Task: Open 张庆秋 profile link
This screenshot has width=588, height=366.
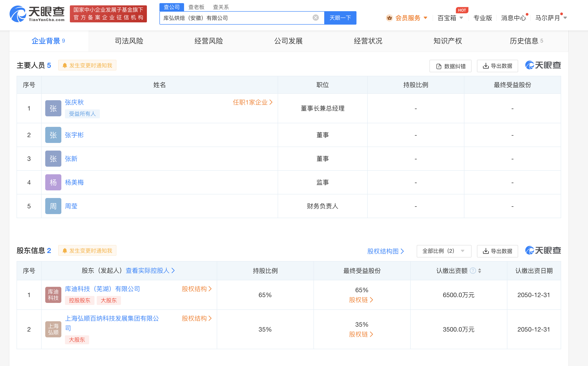Action: click(x=74, y=102)
